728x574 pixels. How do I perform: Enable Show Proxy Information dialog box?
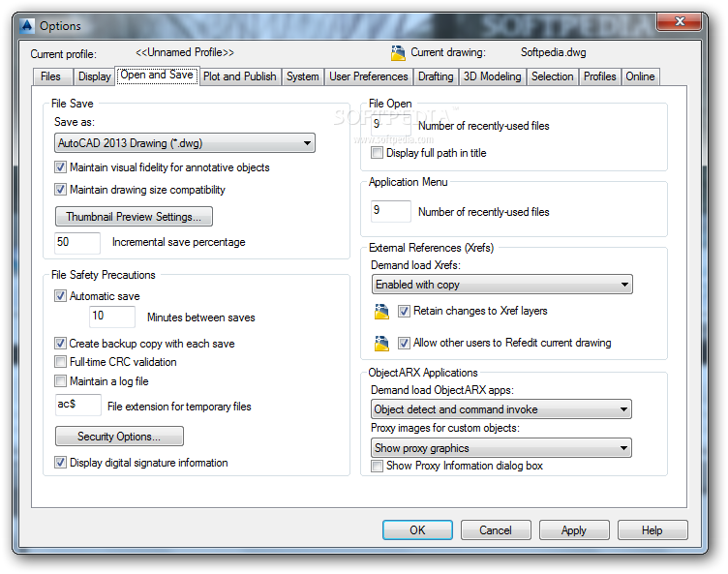click(x=377, y=466)
